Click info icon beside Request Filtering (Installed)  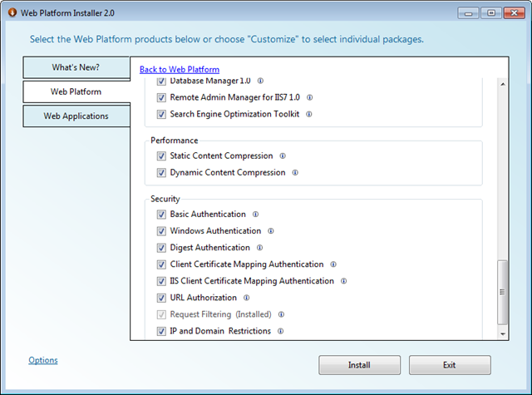coord(281,314)
